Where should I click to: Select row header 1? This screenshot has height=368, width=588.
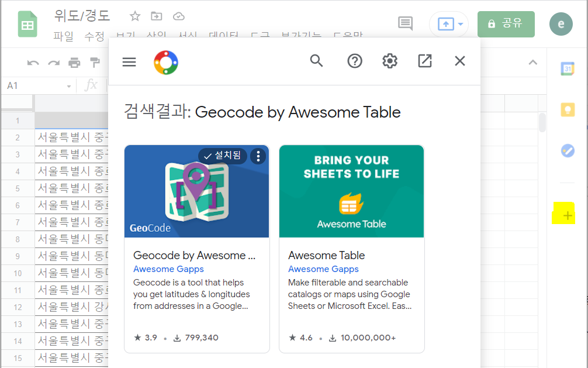pos(18,121)
